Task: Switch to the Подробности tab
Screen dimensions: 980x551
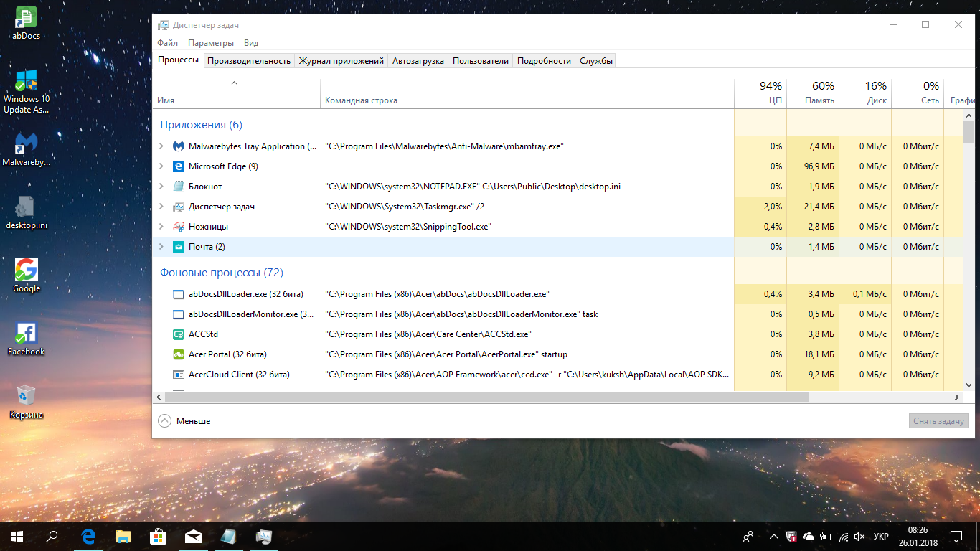Action: [x=545, y=61]
